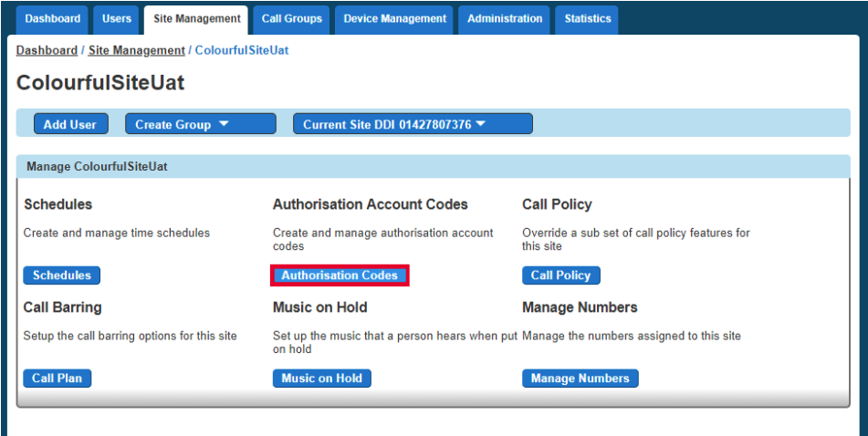Click the ColourfulSiteUat breadcrumb
This screenshot has width=868, height=436.
[242, 50]
